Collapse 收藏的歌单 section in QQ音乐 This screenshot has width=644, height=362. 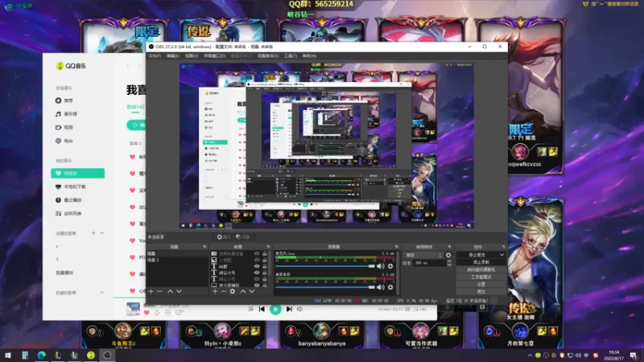tap(102, 293)
